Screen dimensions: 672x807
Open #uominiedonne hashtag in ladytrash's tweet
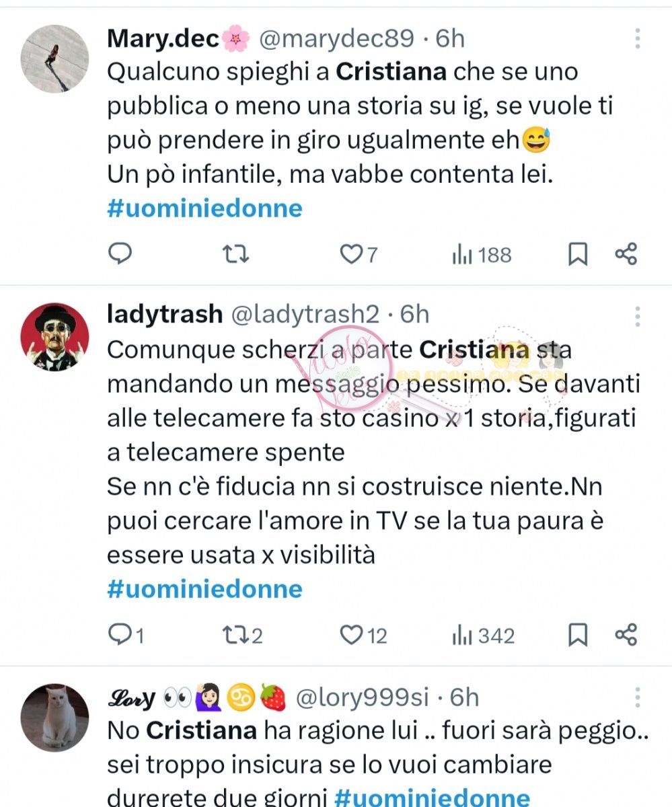(x=204, y=589)
